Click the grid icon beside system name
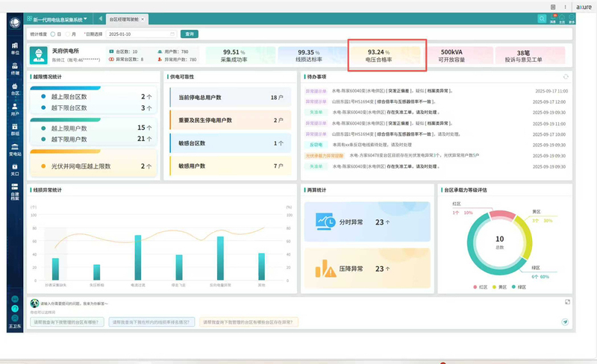The width and height of the screenshot is (597, 364). [30, 19]
